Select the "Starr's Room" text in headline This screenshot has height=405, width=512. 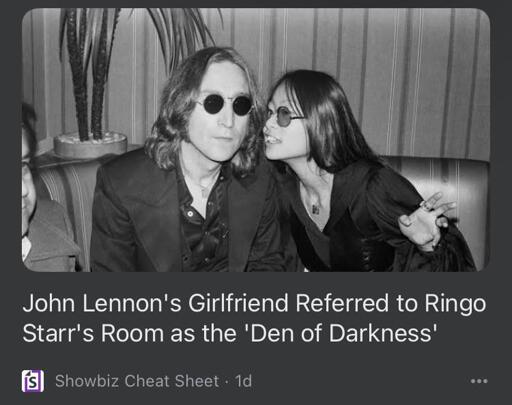pos(93,333)
